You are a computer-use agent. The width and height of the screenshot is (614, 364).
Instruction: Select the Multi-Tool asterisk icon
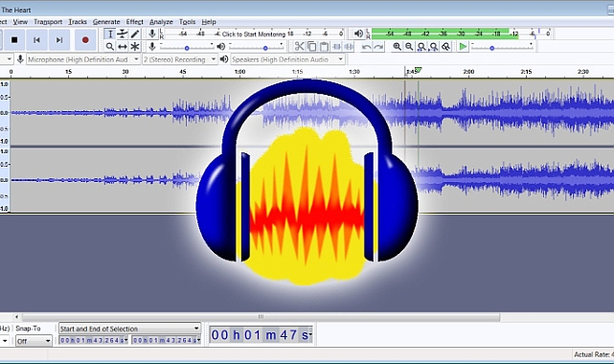coord(135,47)
